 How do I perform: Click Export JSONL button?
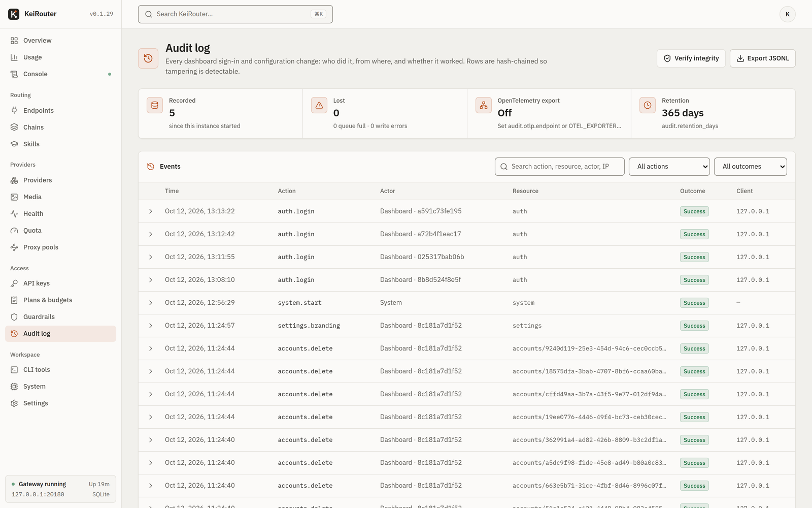coord(762,58)
